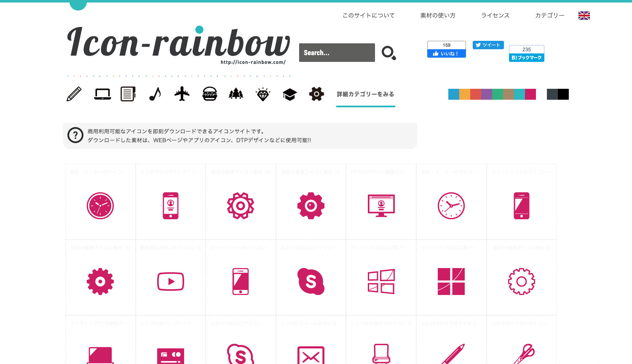
Task: Select the gear icon labeled 歯車アイコン素材 11
Action: click(x=311, y=206)
